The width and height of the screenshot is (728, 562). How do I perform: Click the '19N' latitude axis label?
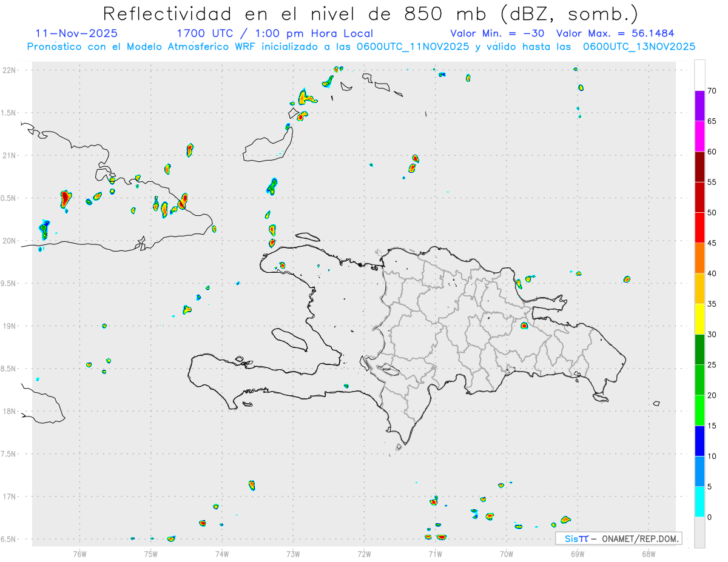pos(10,326)
